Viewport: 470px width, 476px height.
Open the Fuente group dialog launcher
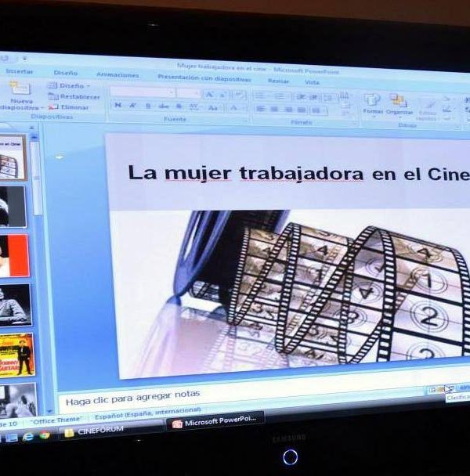point(245,121)
